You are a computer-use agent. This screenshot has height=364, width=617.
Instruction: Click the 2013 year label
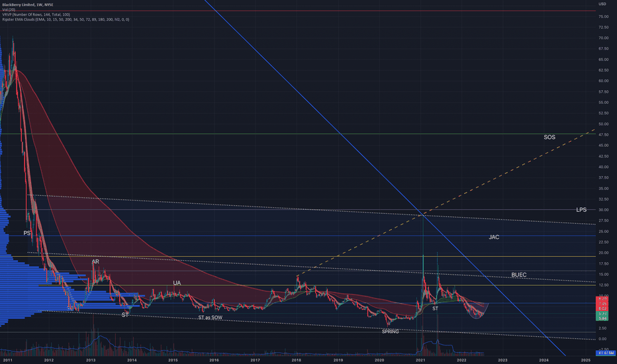(91, 360)
